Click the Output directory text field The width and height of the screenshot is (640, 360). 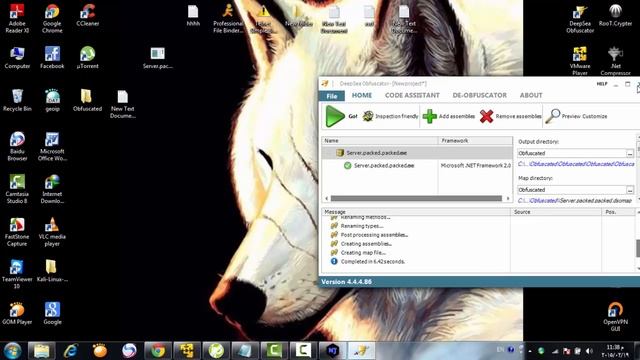(x=571, y=153)
